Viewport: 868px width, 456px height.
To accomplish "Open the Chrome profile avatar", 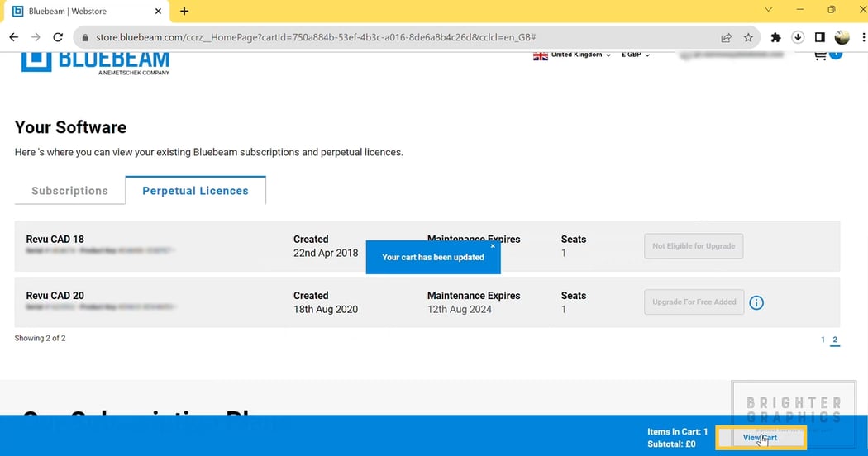I will pos(842,37).
